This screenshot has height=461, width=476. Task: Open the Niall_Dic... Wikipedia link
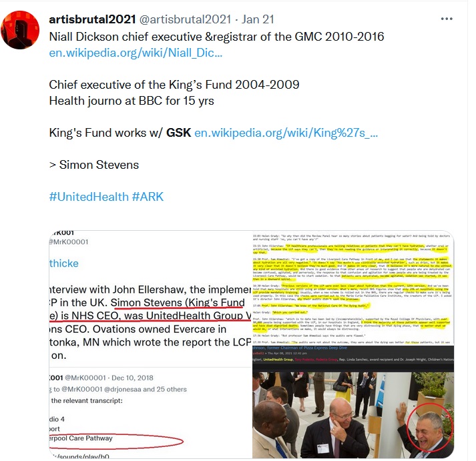click(x=136, y=53)
